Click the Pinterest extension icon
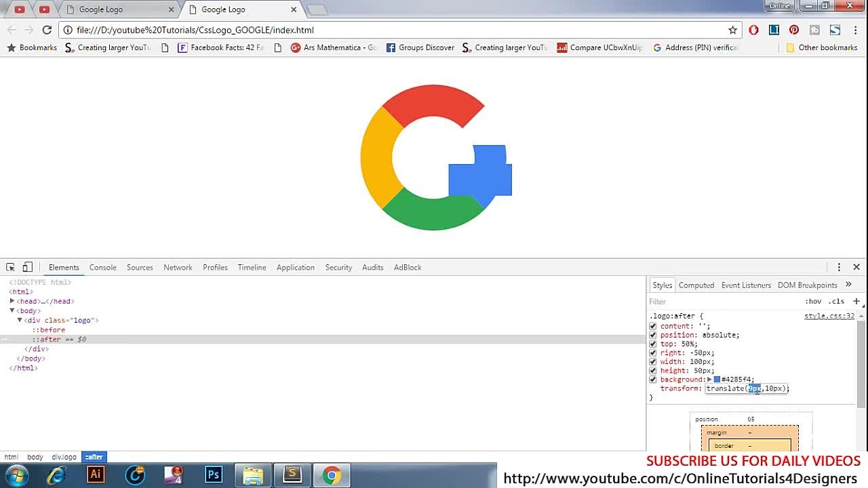Screen dimensions: 868x488 click(794, 30)
